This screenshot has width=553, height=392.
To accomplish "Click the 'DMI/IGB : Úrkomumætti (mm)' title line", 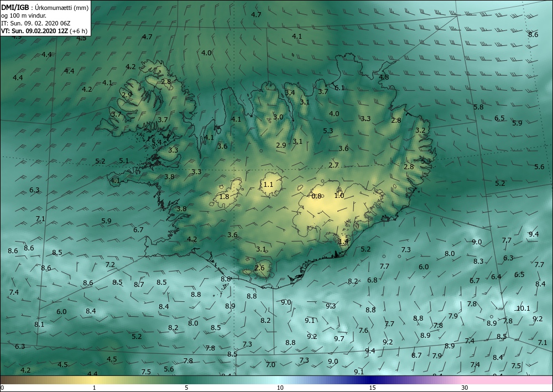I will pos(45,7).
